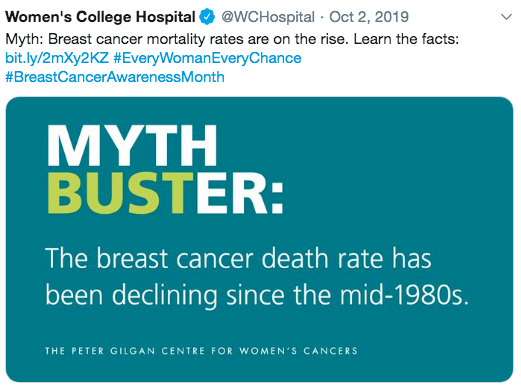
Task: Open the Women's College Hospital profile name
Action: coord(100,17)
